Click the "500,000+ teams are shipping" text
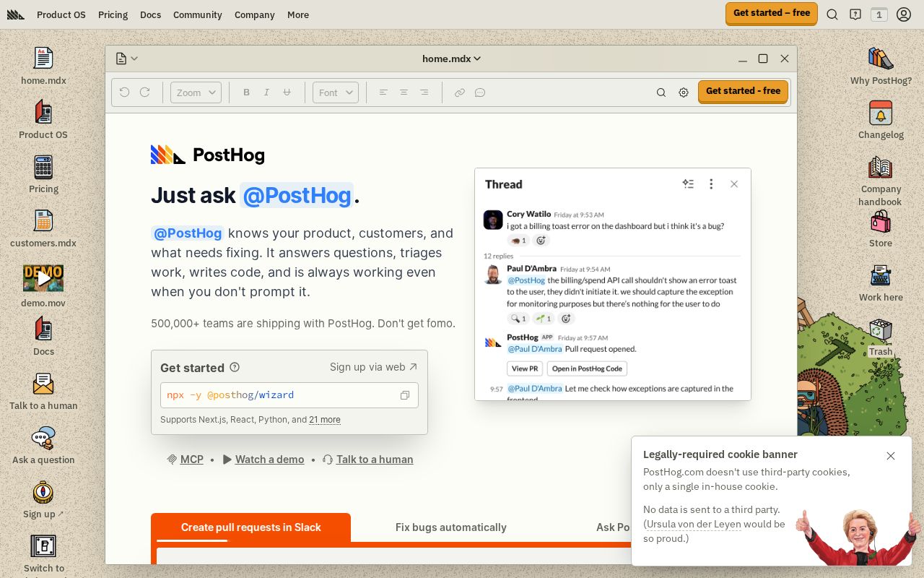 coord(303,324)
